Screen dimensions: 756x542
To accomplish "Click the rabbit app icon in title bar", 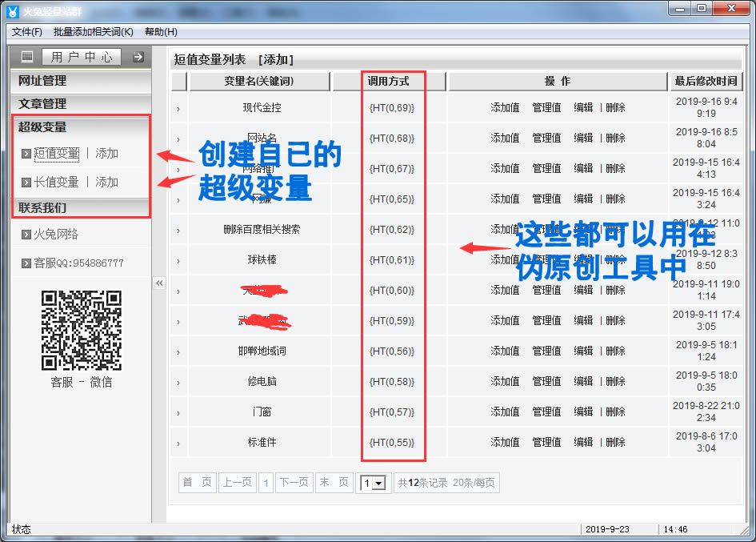I will coord(14,11).
